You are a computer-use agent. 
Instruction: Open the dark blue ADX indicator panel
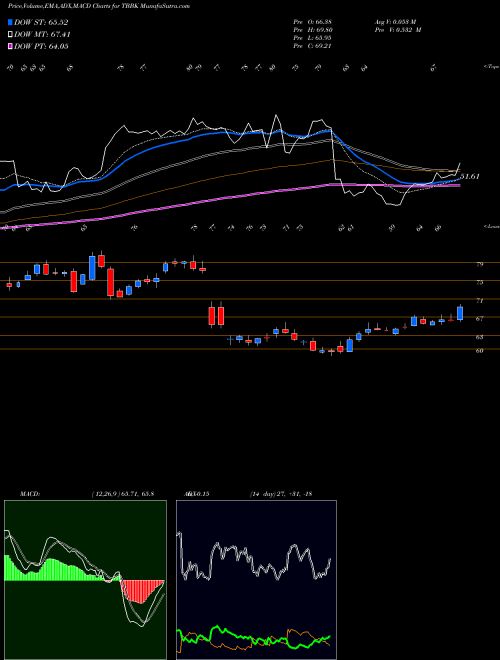[256, 580]
